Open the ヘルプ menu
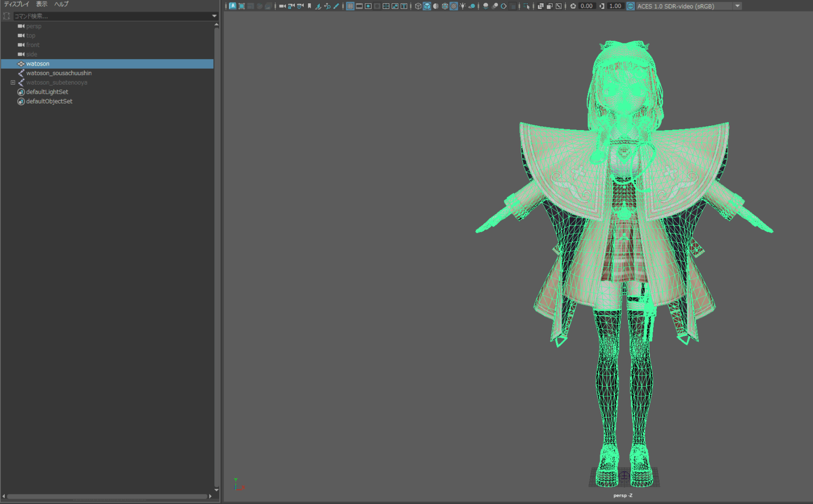The height and width of the screenshot is (504, 813). click(x=61, y=4)
